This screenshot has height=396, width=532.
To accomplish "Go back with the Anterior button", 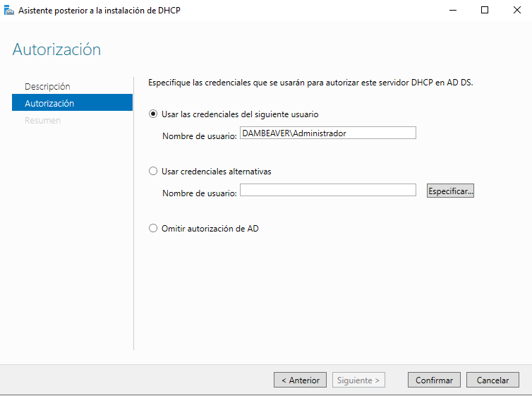I will click(301, 380).
